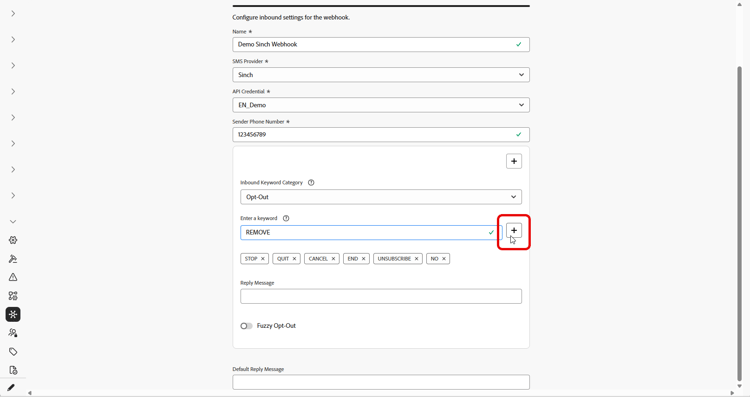Open the alert triangle icon in sidebar
This screenshot has width=750, height=397.
pos(13,277)
